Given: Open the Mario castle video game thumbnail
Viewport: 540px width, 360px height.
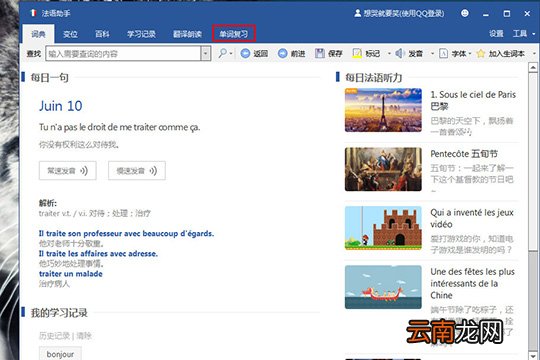Looking at the screenshot, I should coord(383,228).
